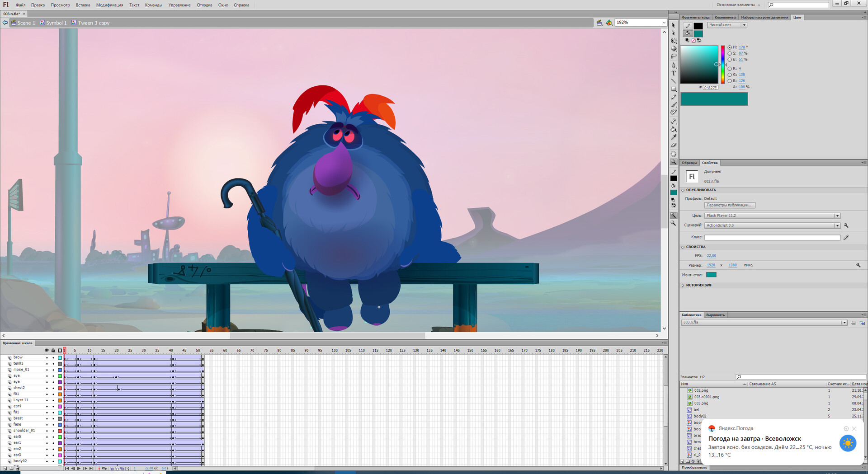868x474 pixels.
Task: Select the Line tool
Action: [x=674, y=81]
